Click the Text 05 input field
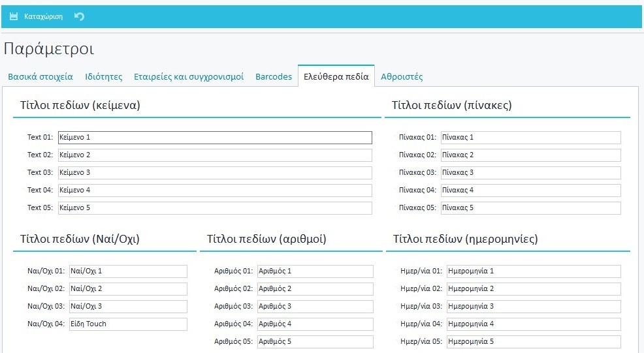Screen dimensions: 644x353 [214, 208]
